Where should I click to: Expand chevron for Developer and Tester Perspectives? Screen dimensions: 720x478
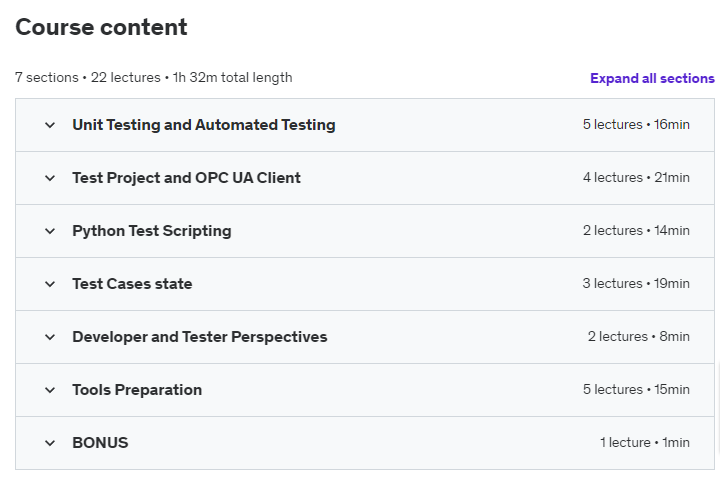50,337
